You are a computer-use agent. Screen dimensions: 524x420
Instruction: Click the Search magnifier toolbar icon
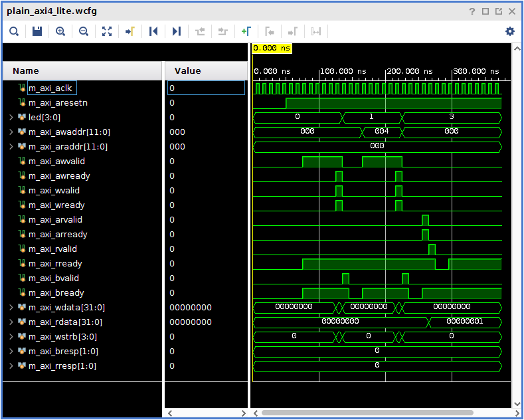tap(14, 31)
